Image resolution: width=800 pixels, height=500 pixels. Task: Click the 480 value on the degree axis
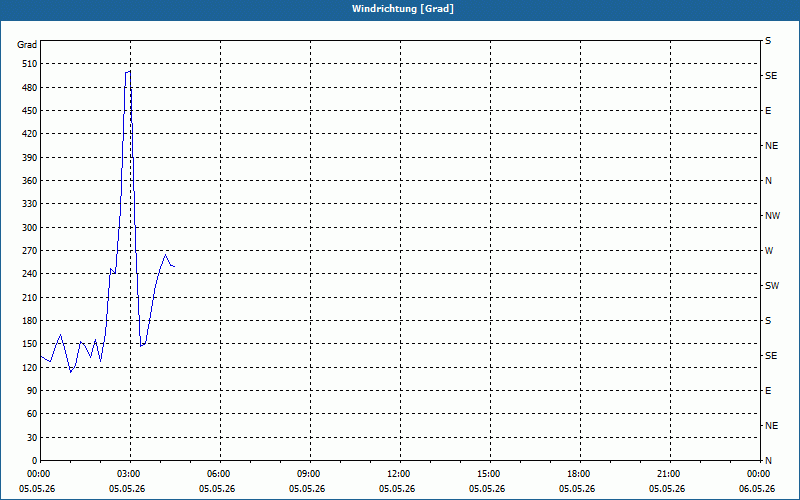point(30,88)
